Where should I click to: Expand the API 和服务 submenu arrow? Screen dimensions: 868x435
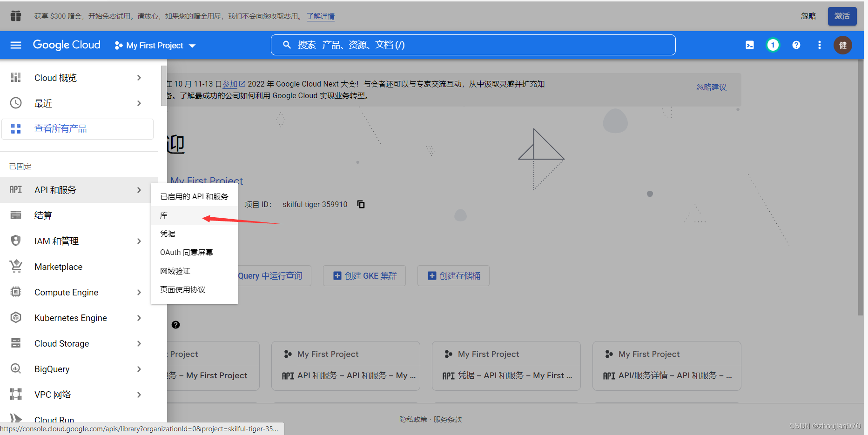(139, 190)
